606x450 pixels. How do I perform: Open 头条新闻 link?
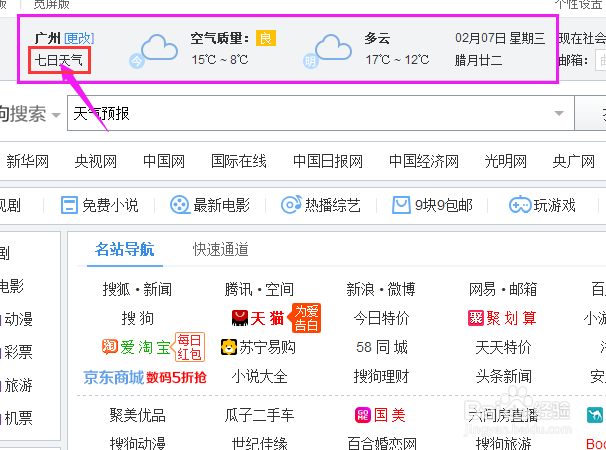point(503,376)
